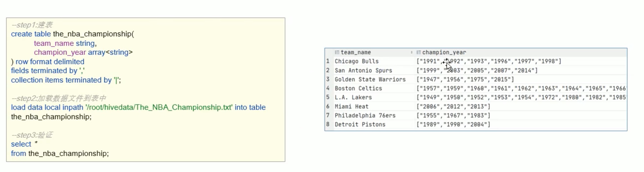644x172 pixels.
Task: Click the sort arrows on team_name column
Action: click(x=412, y=52)
